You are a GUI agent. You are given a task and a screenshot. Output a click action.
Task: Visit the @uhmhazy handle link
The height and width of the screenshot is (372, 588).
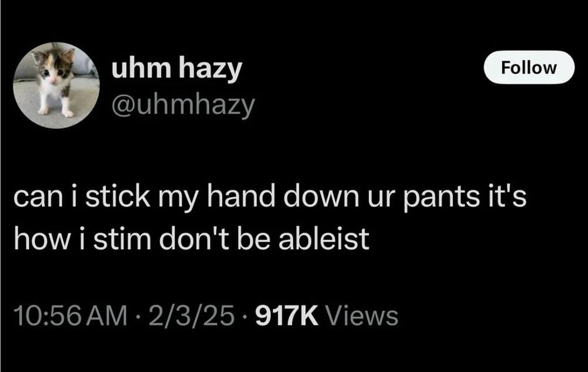(183, 105)
